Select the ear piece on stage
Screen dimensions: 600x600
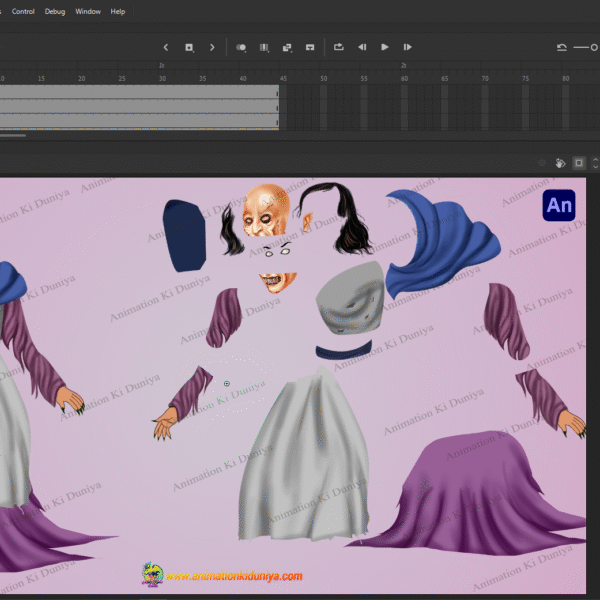tap(307, 223)
